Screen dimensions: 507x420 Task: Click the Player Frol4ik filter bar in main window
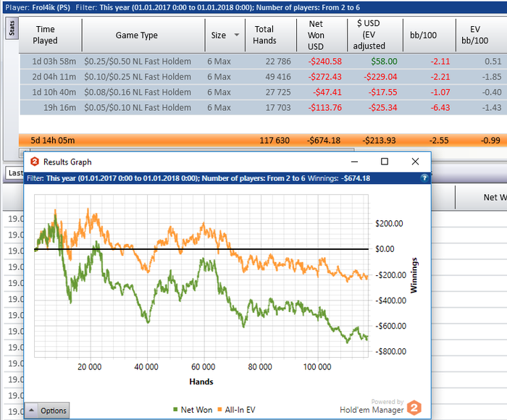point(255,7)
